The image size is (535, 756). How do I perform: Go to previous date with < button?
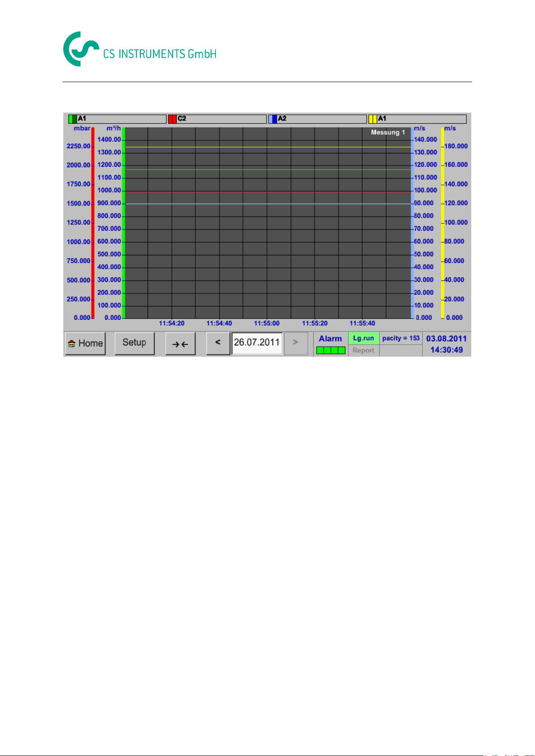pyautogui.click(x=218, y=343)
